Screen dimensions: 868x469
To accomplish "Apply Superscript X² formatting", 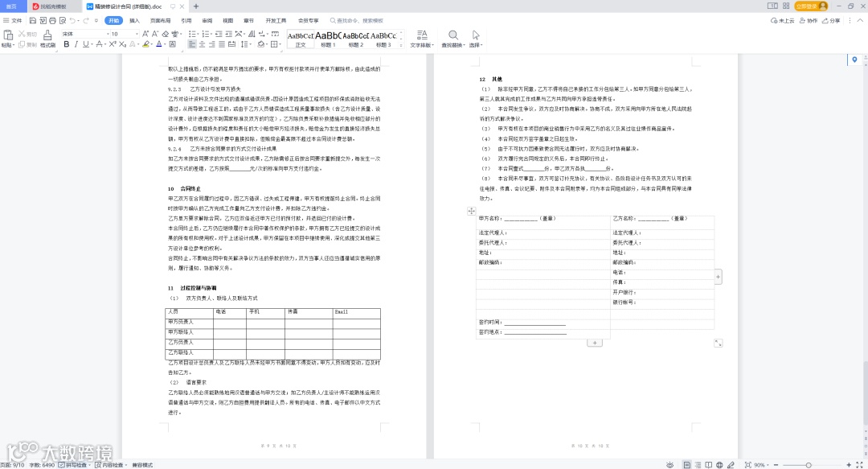I will point(113,44).
